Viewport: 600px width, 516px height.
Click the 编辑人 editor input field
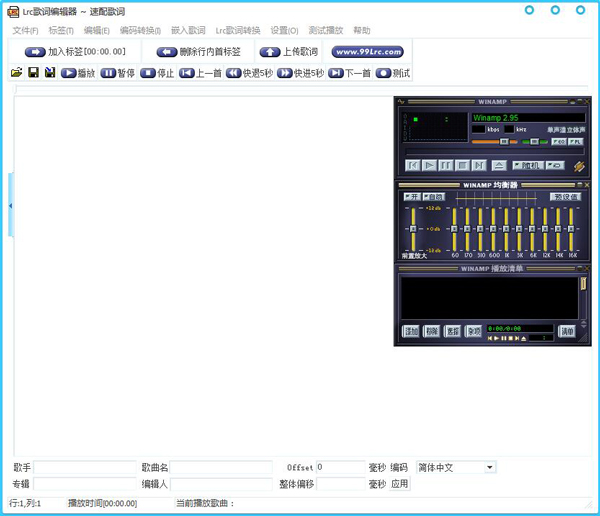pos(221,484)
